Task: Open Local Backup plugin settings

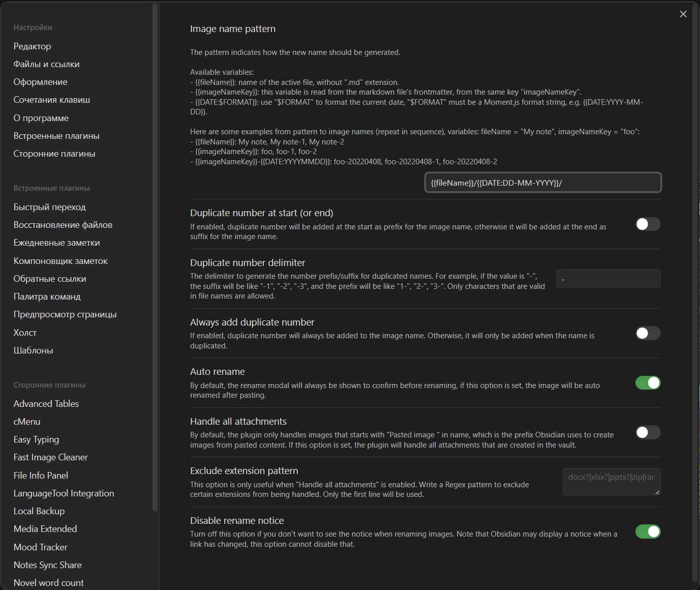Action: 39,511
